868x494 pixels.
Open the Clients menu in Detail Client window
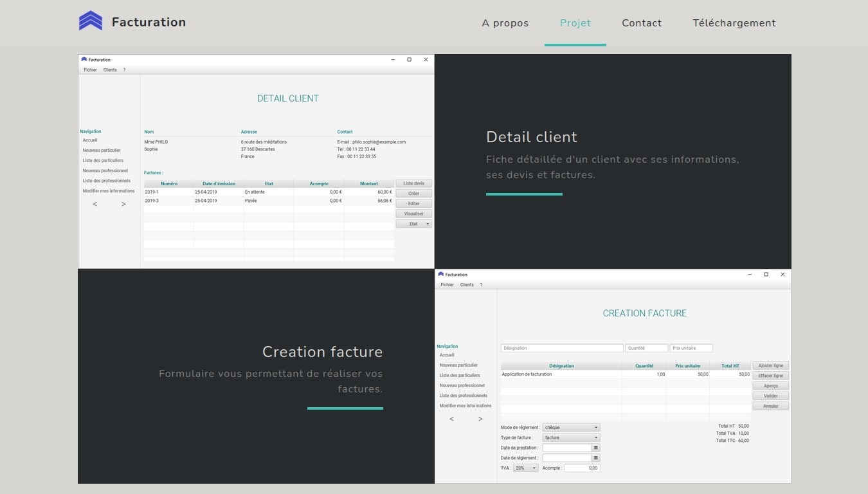110,69
